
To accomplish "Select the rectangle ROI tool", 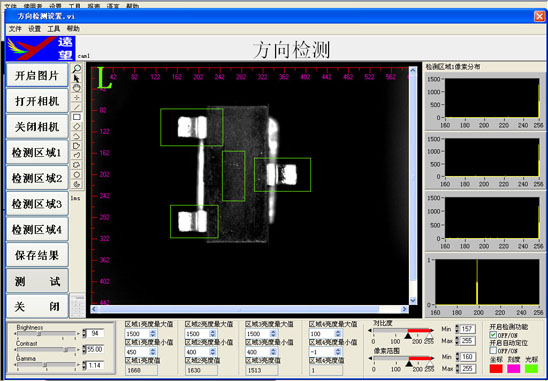I will pyautogui.click(x=77, y=117).
